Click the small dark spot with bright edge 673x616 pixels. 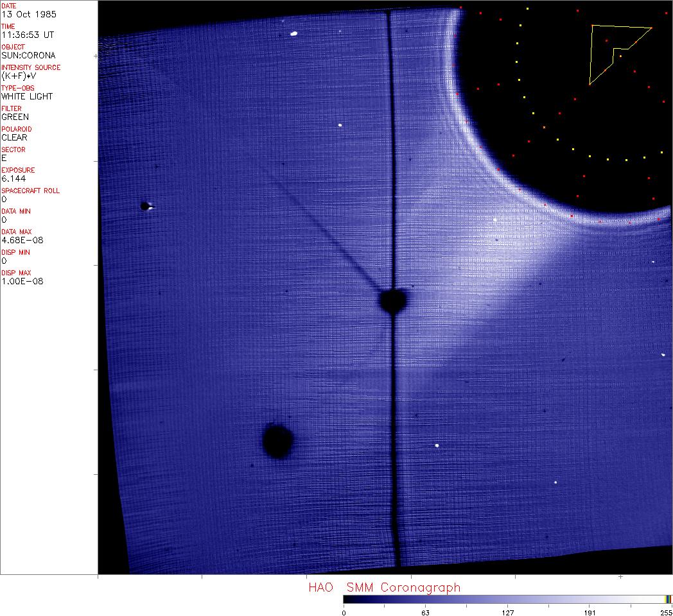(146, 206)
